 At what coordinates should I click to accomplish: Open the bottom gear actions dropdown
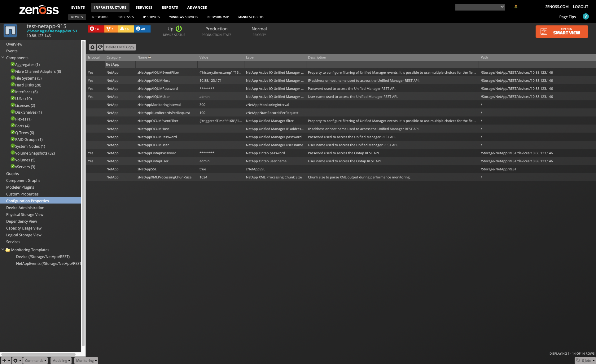tap(17, 361)
